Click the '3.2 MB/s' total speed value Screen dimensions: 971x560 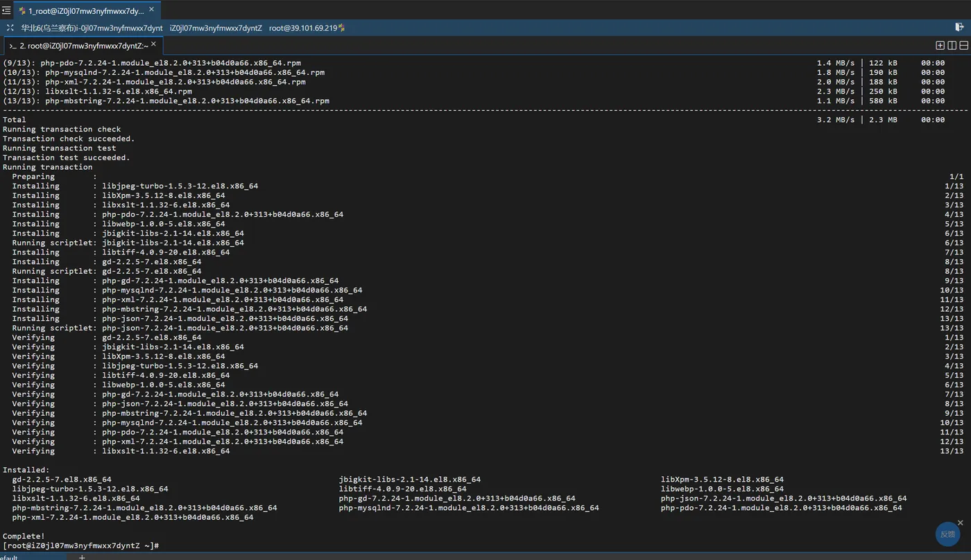[x=836, y=119]
